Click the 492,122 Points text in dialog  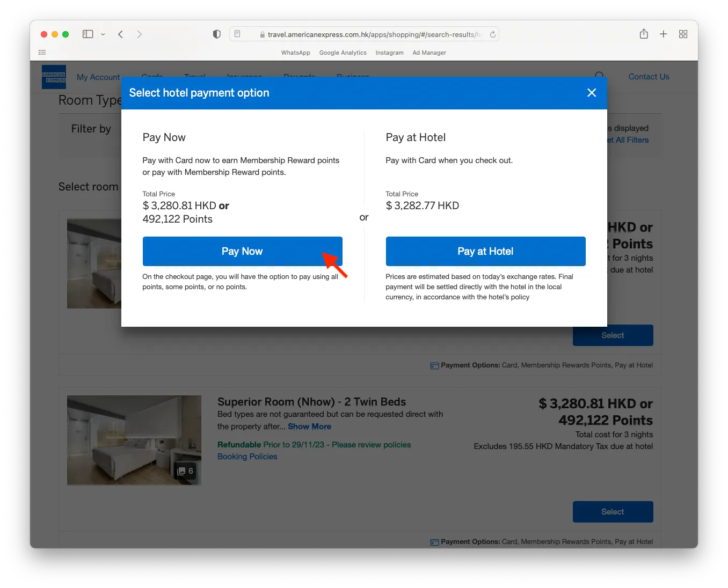point(178,219)
